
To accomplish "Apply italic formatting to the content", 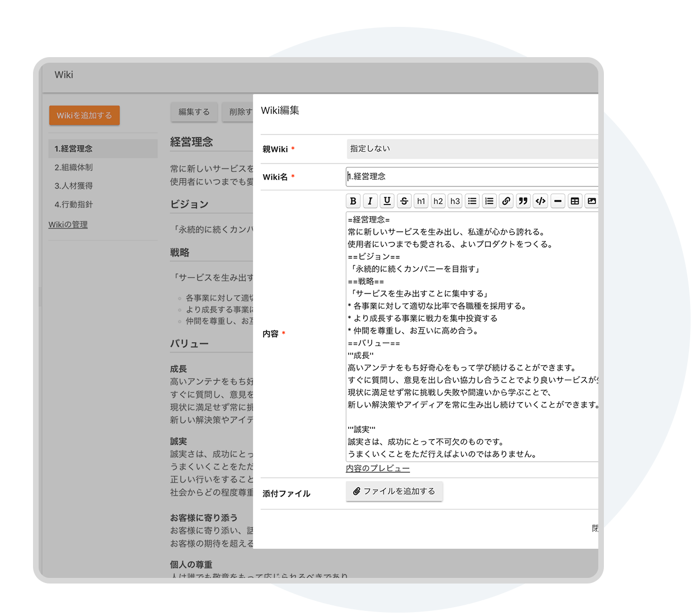I will point(370,200).
